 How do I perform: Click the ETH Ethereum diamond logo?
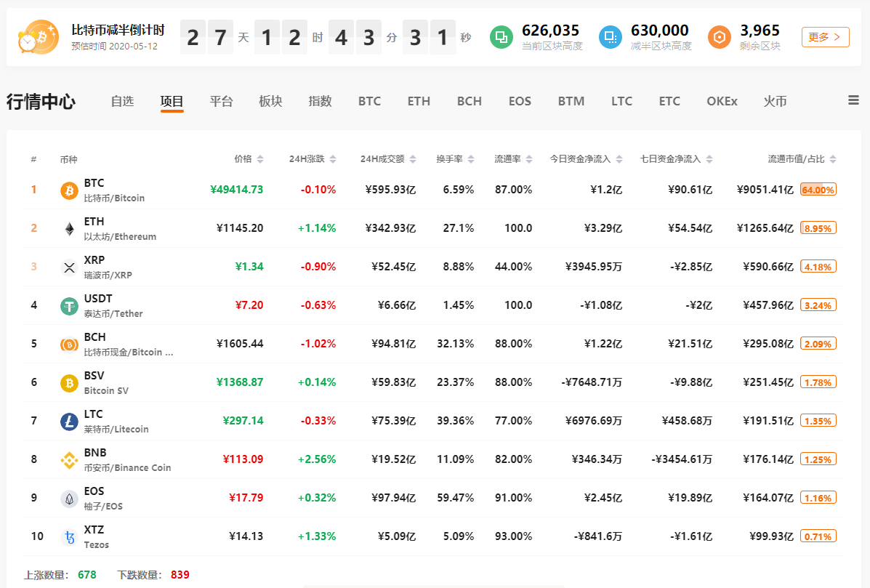(69, 228)
